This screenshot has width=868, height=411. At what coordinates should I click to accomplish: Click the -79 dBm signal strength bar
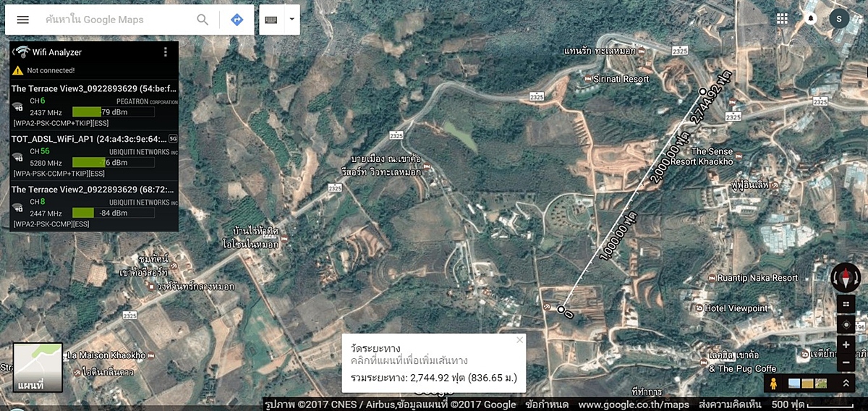113,112
